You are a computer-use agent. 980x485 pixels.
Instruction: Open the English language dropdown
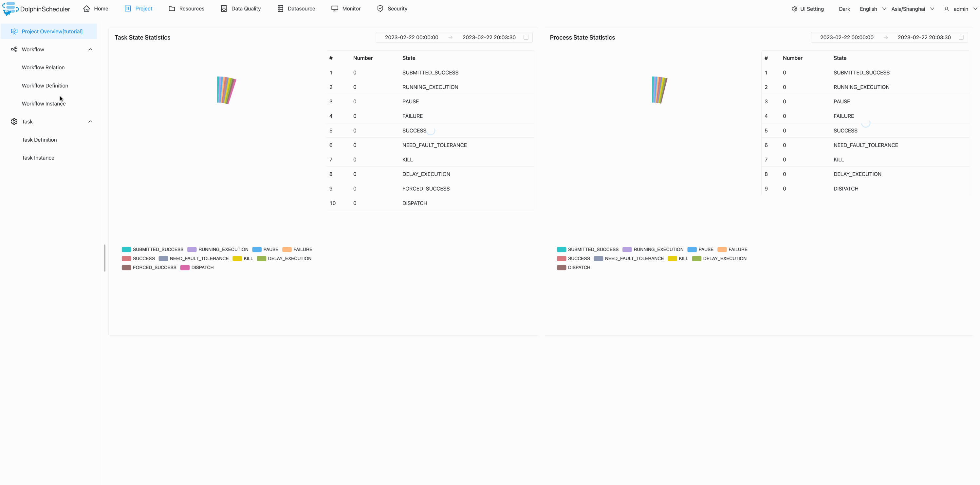[872, 9]
